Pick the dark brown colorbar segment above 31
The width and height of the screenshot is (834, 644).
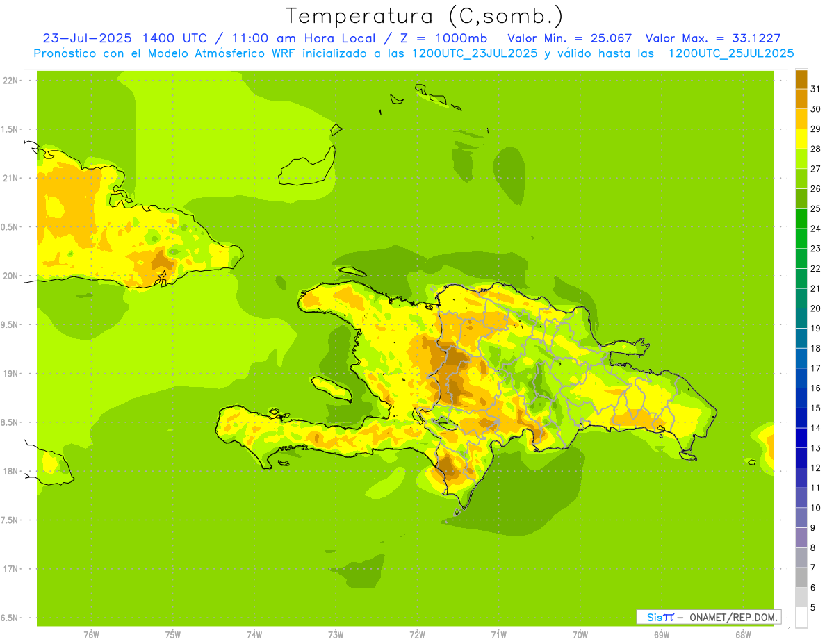[801, 79]
